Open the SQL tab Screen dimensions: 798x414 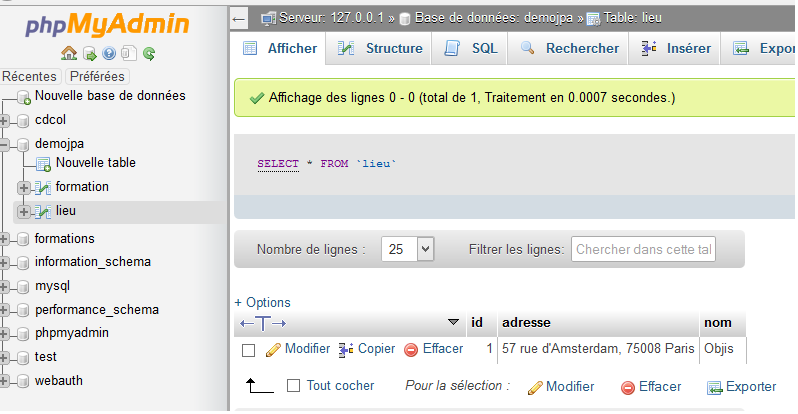[472, 48]
